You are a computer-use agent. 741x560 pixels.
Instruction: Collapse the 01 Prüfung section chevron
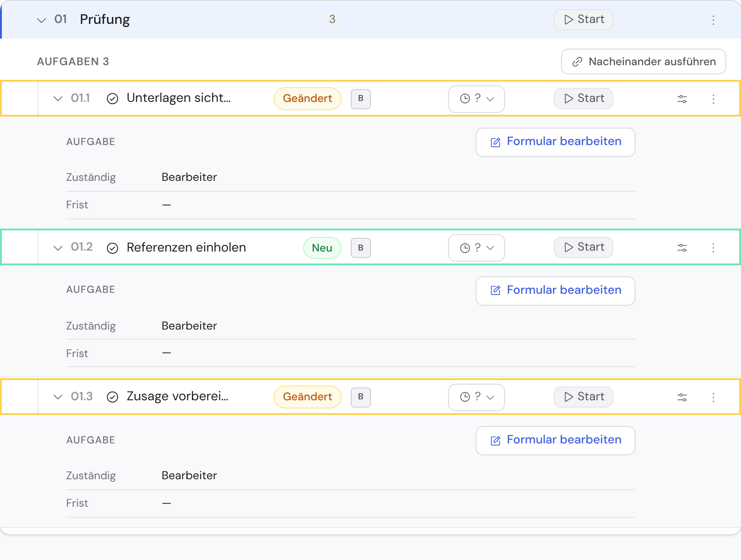tap(41, 20)
